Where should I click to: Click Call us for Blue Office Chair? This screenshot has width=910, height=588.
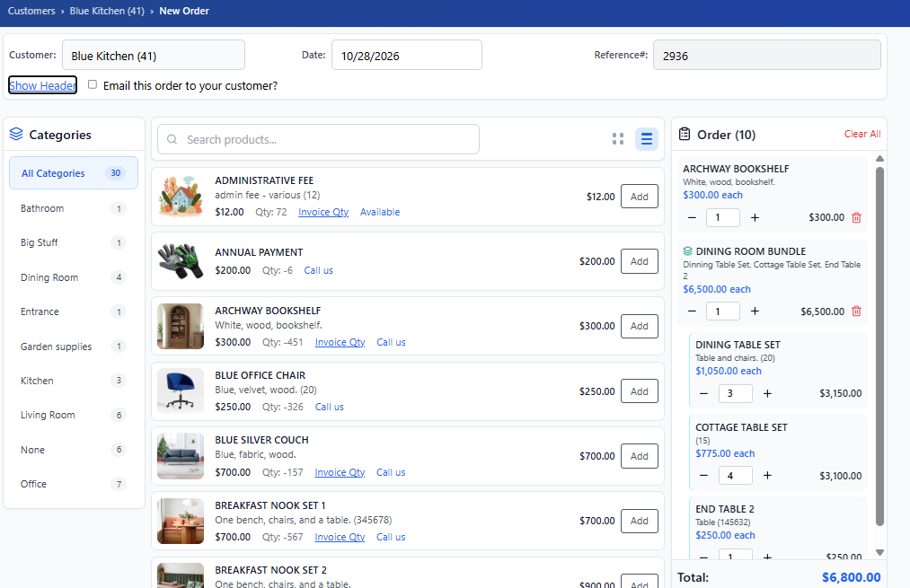click(x=329, y=407)
